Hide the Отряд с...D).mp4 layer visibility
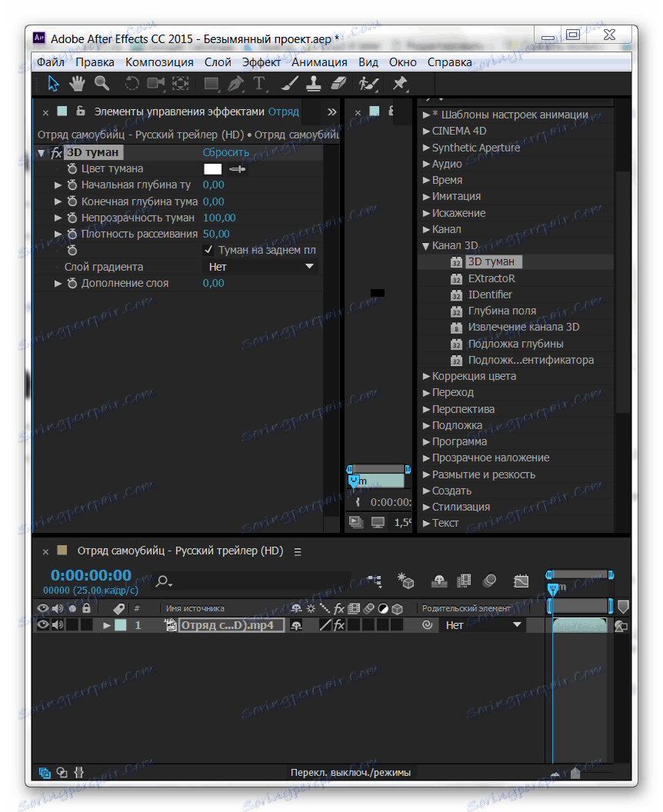663x812 pixels. (42, 624)
